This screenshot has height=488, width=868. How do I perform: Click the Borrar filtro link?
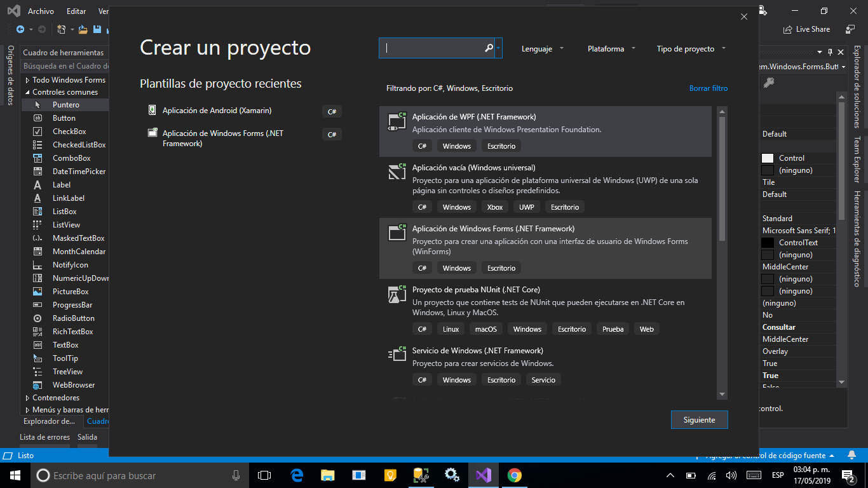[708, 88]
